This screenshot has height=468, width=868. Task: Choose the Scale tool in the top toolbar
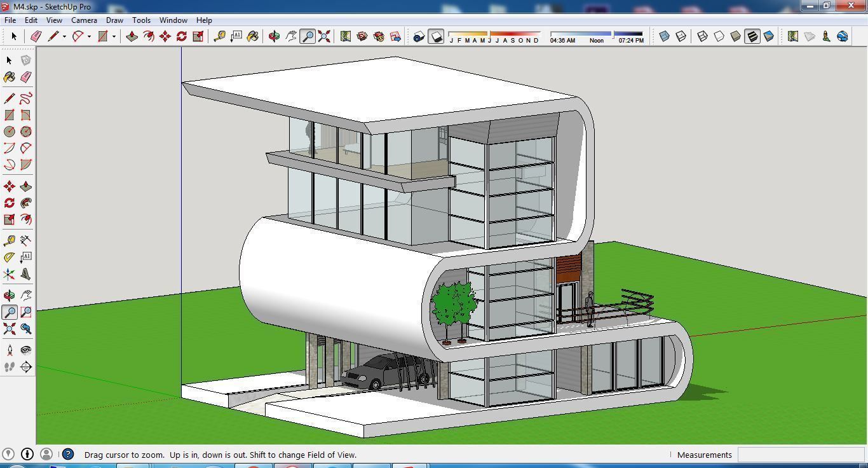point(198,36)
